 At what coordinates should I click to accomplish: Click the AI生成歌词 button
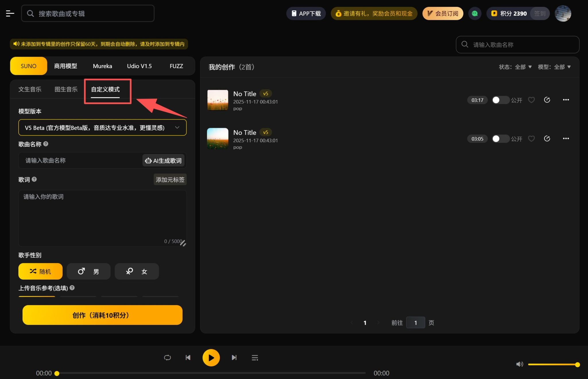tap(163, 161)
